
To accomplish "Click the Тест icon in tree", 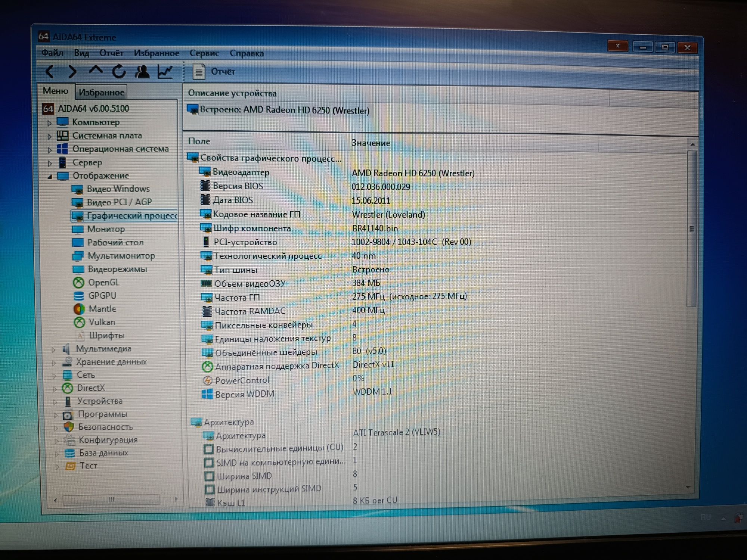I will (x=71, y=466).
